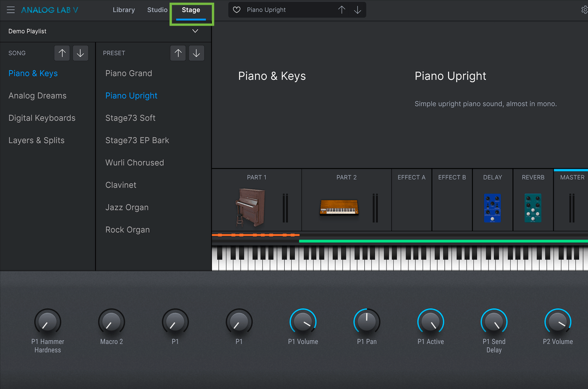Click the electric piano instrument in Part 2
The width and height of the screenshot is (588, 389).
[x=339, y=207]
